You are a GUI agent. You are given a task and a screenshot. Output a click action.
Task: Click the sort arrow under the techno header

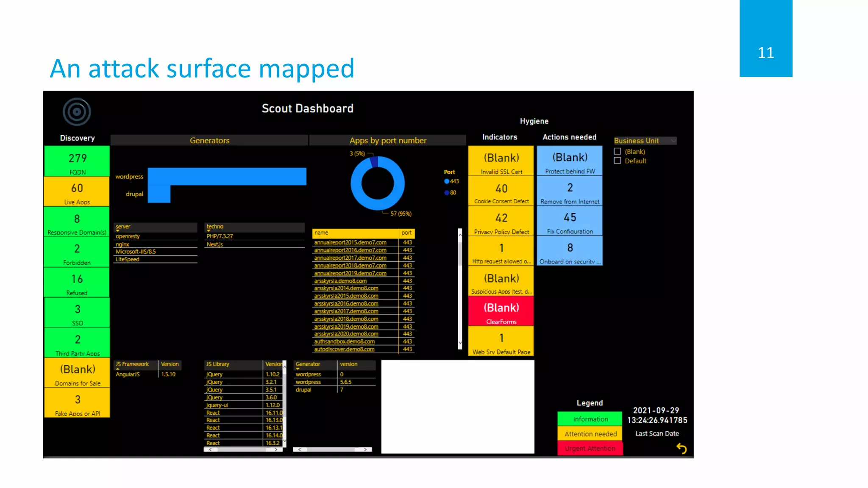209,231
